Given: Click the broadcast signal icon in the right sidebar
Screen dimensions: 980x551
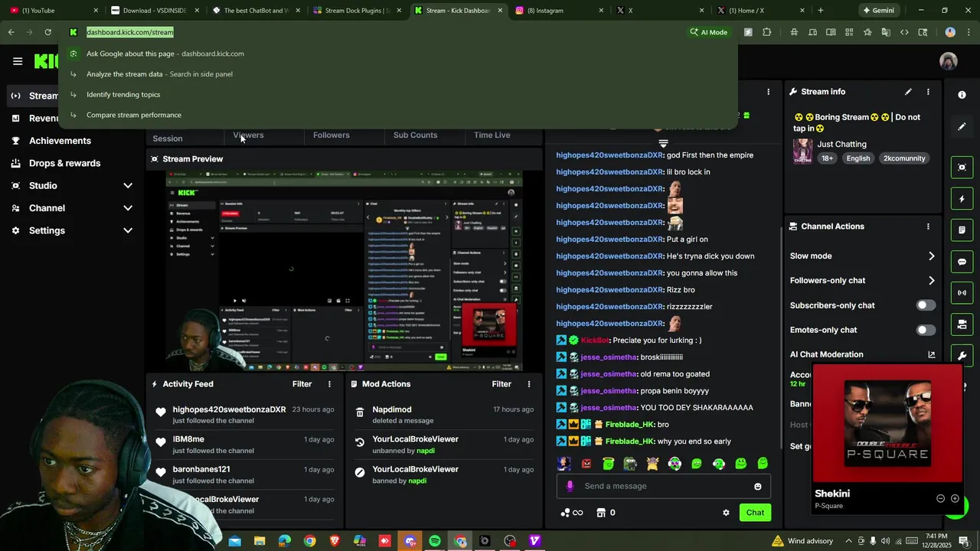Looking at the screenshot, I should (x=962, y=293).
